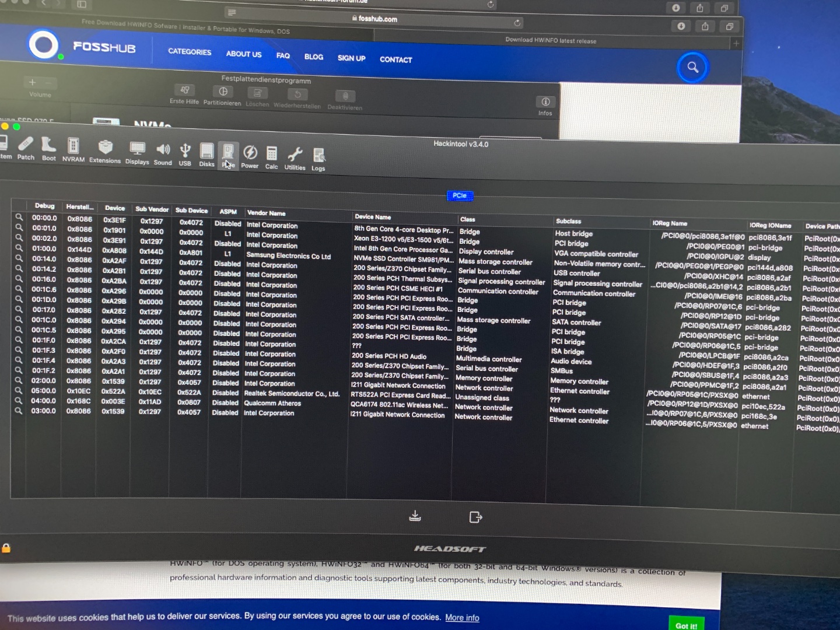Select the blue PCIe tab label
Screen dimensions: 840x630
(460, 195)
